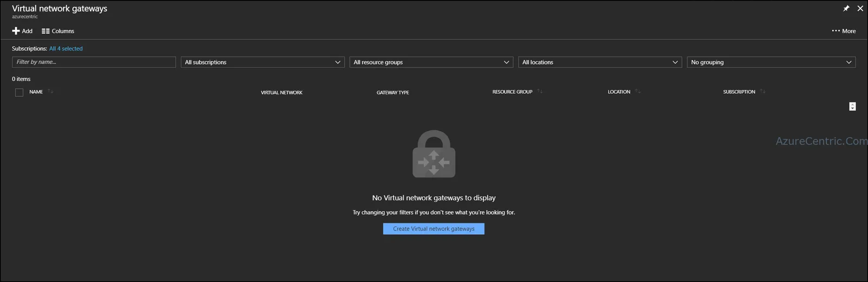Image resolution: width=868 pixels, height=282 pixels.
Task: Click the VIRTUAL NETWORK column header
Action: click(282, 93)
